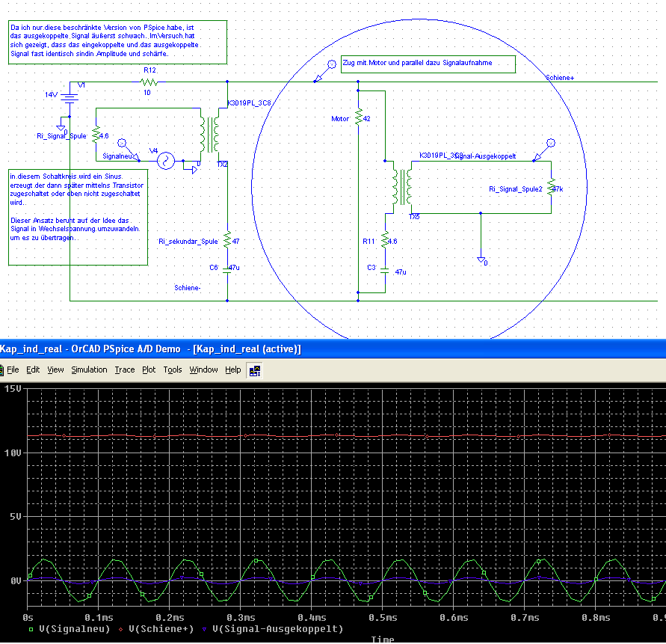Click the K3019PL_3C8 label near TX2

(249, 103)
